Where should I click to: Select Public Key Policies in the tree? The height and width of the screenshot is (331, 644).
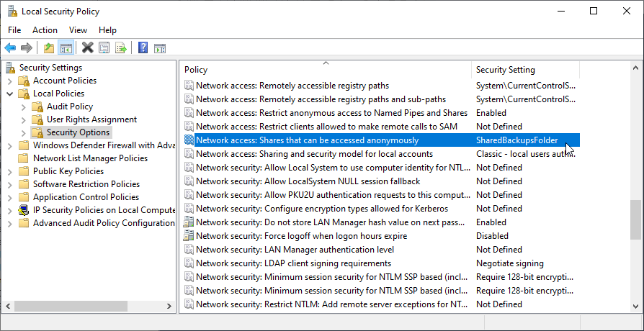click(x=68, y=171)
